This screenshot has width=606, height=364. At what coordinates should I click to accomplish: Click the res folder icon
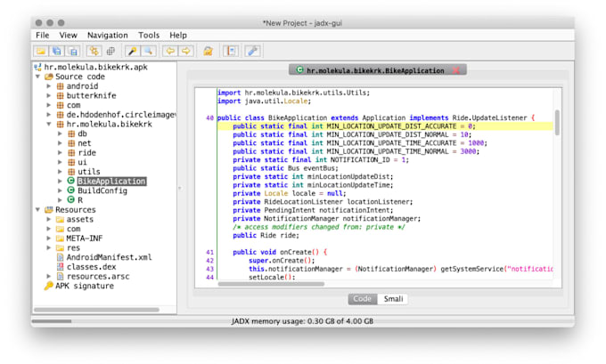click(x=60, y=247)
